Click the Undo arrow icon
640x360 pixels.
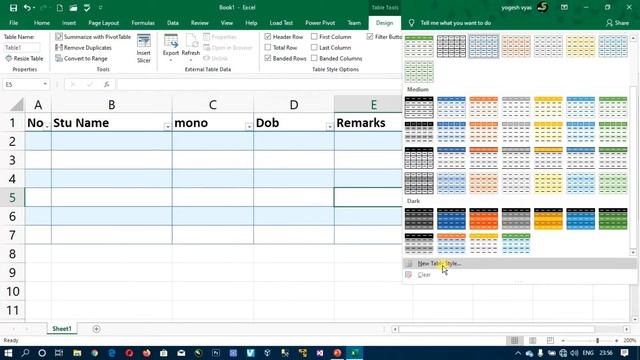27,8
